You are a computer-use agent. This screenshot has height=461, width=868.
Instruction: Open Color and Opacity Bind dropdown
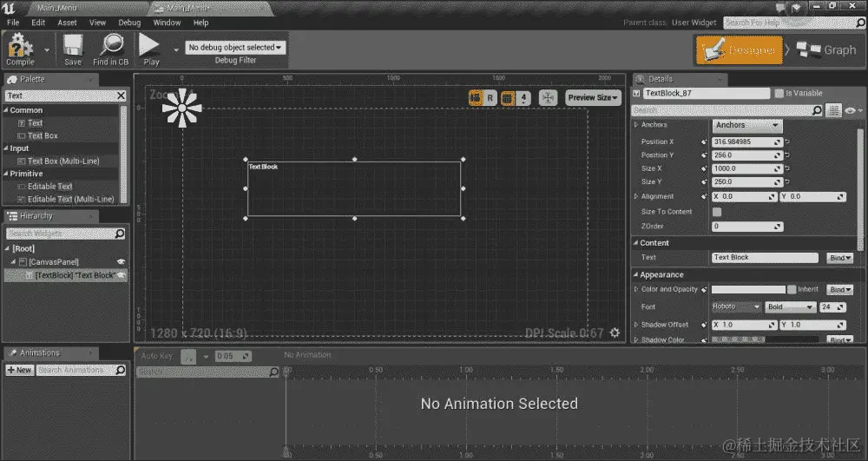coord(839,289)
